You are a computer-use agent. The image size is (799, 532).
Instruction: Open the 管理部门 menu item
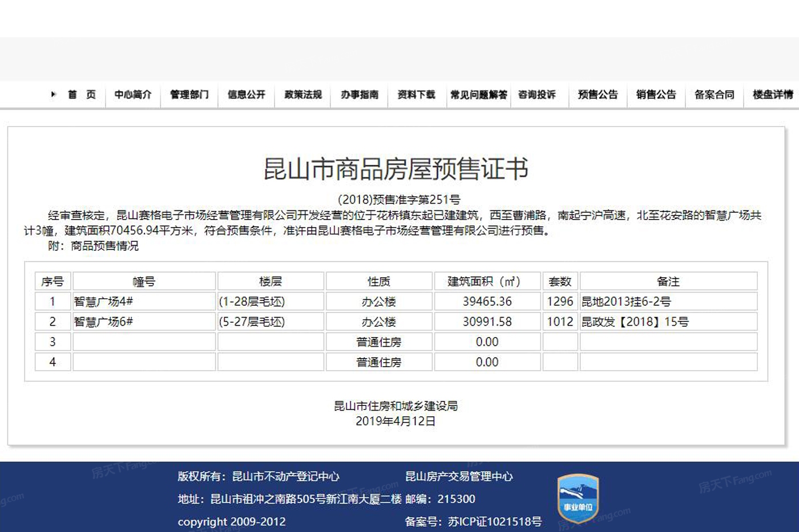pos(189,95)
